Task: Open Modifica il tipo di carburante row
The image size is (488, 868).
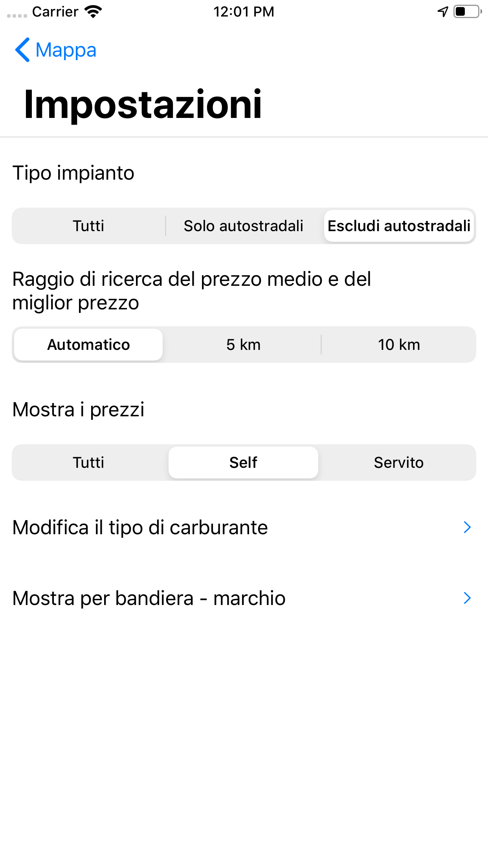Action: point(140,528)
